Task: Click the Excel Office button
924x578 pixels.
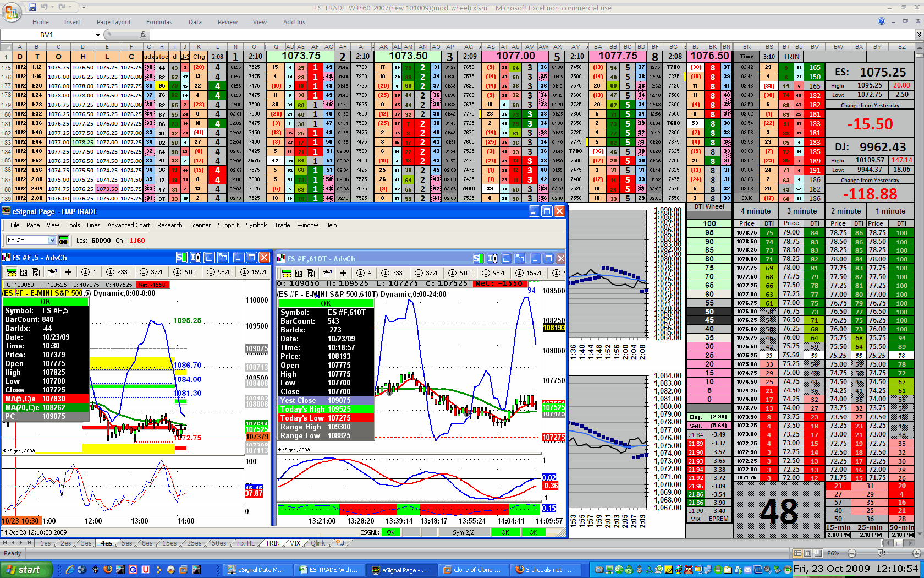Action: pyautogui.click(x=11, y=11)
